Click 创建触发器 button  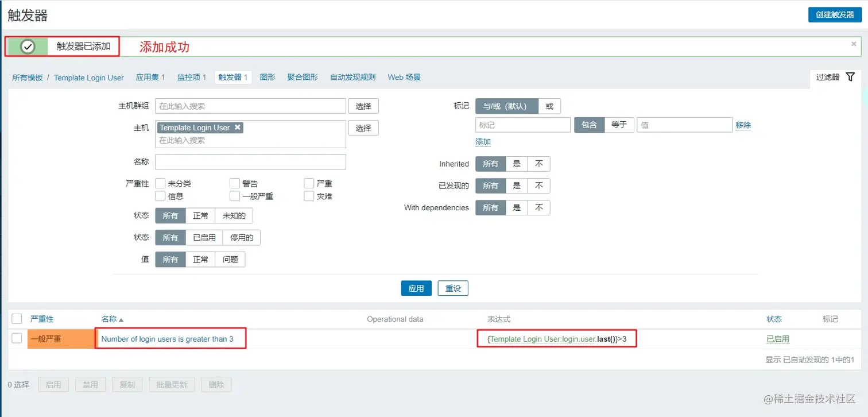835,14
